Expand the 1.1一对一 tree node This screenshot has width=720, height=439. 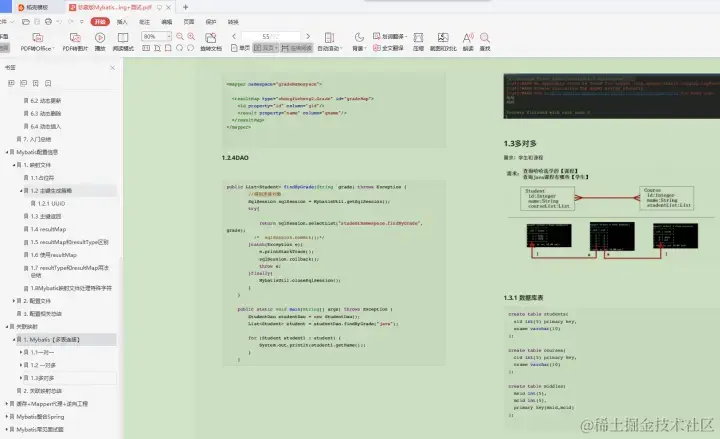tap(22, 352)
